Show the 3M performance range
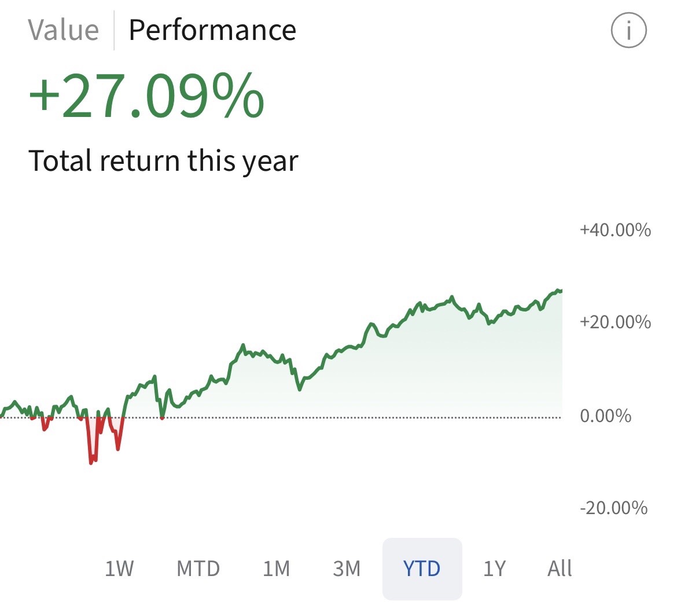The width and height of the screenshot is (677, 616). coord(347,569)
